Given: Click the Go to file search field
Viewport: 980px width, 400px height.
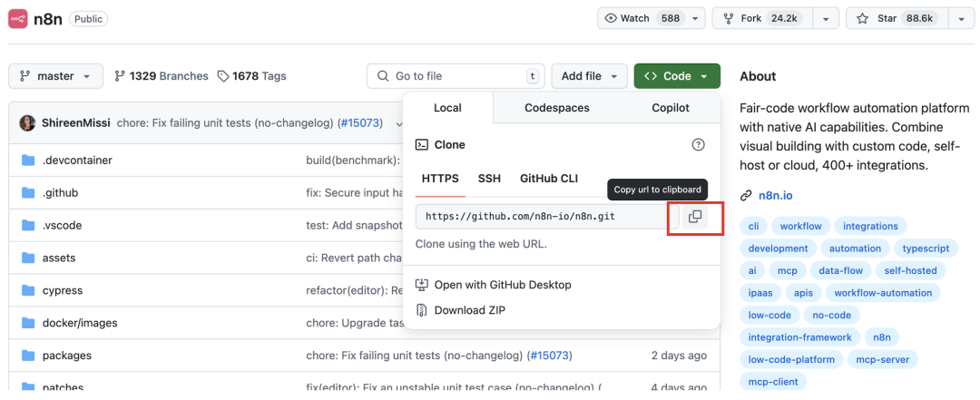Looking at the screenshot, I should pos(456,76).
